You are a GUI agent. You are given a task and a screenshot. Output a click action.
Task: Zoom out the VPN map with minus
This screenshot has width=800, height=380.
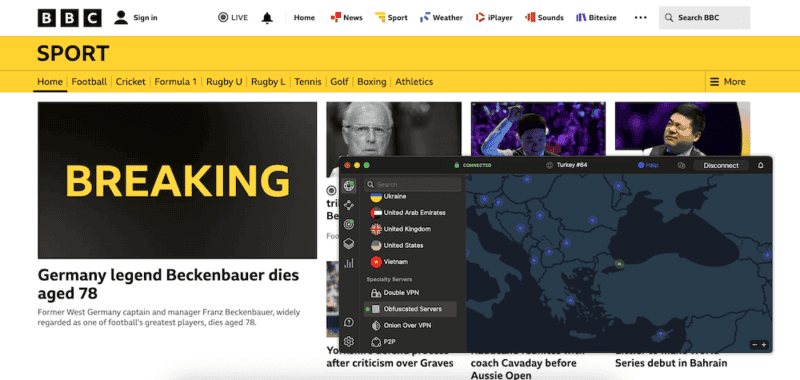755,345
